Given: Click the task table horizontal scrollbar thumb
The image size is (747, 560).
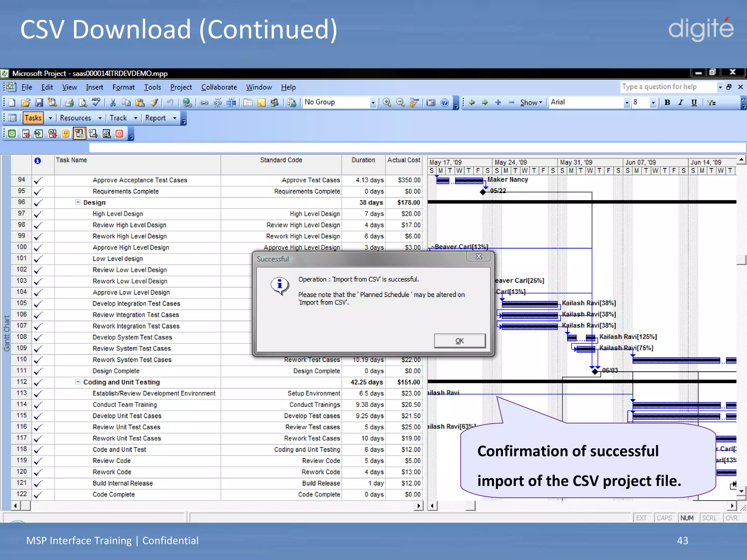Looking at the screenshot, I should [x=26, y=506].
